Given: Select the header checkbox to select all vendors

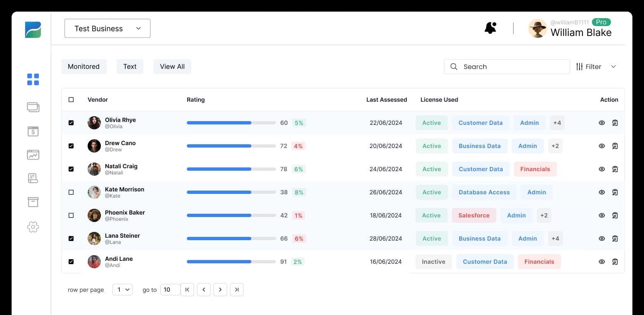Looking at the screenshot, I should (71, 100).
